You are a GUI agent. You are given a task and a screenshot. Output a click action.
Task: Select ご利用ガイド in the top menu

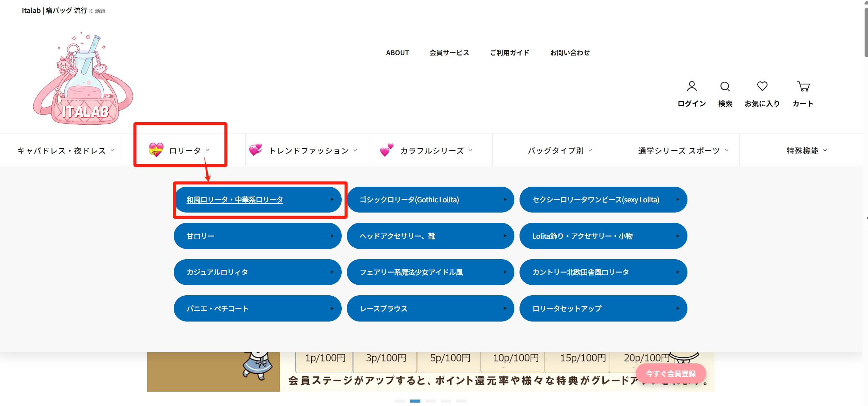[509, 52]
